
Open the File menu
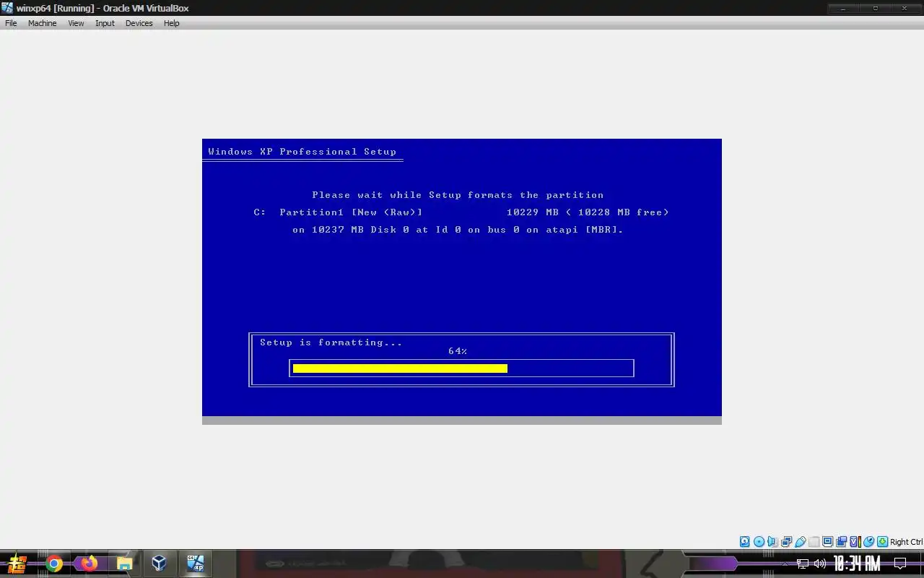[11, 23]
